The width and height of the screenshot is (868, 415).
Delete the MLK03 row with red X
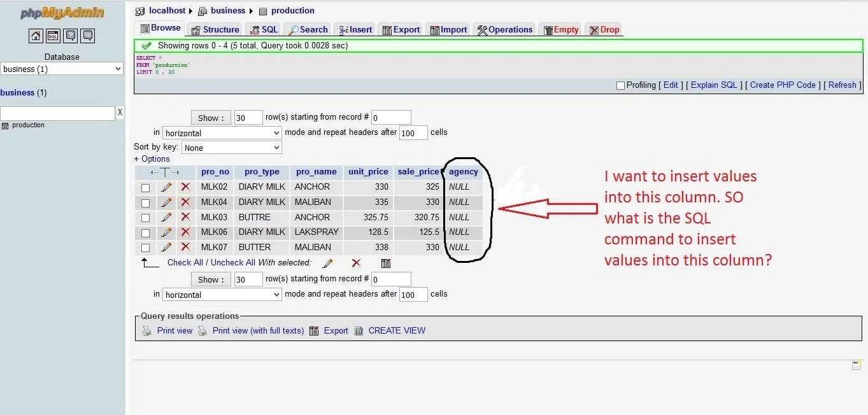[x=185, y=217]
